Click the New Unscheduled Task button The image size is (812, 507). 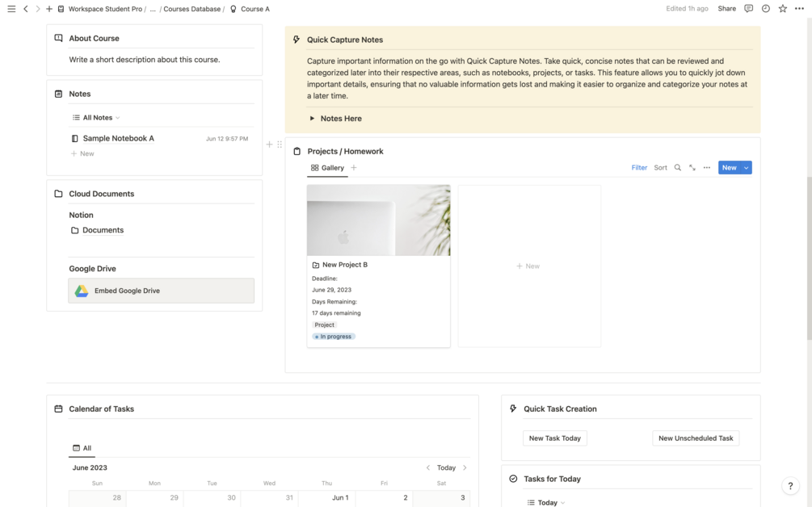[x=696, y=438]
